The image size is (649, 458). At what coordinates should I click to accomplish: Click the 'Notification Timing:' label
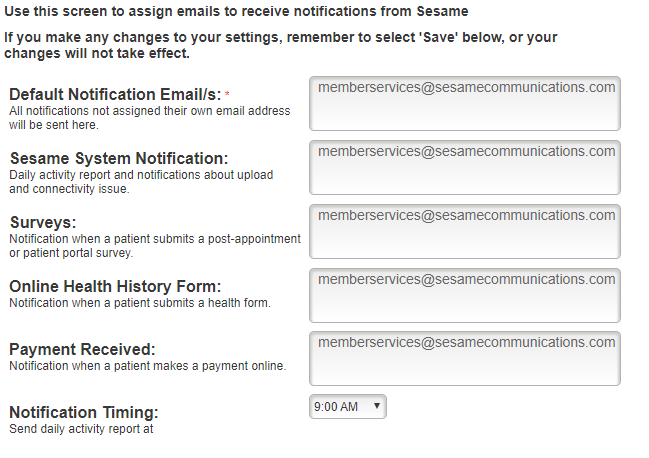[84, 412]
